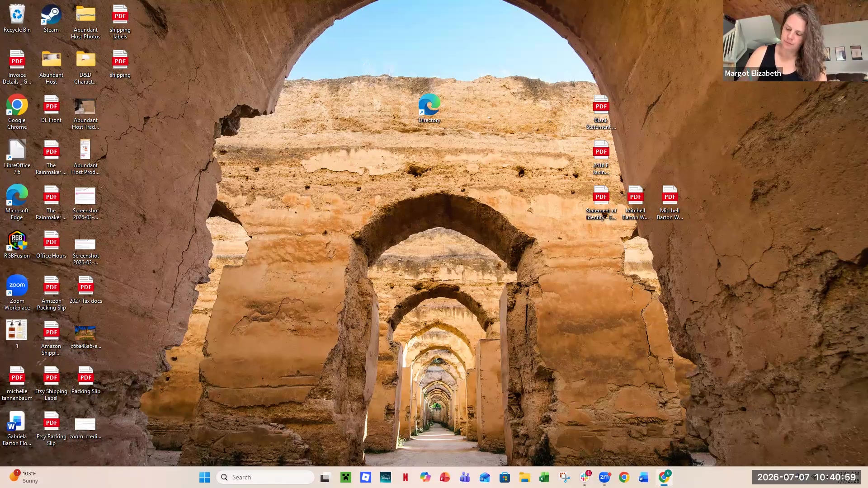Screen dimensions: 868x488
Task: Select the Office Hours PDF file
Action: 51,245
